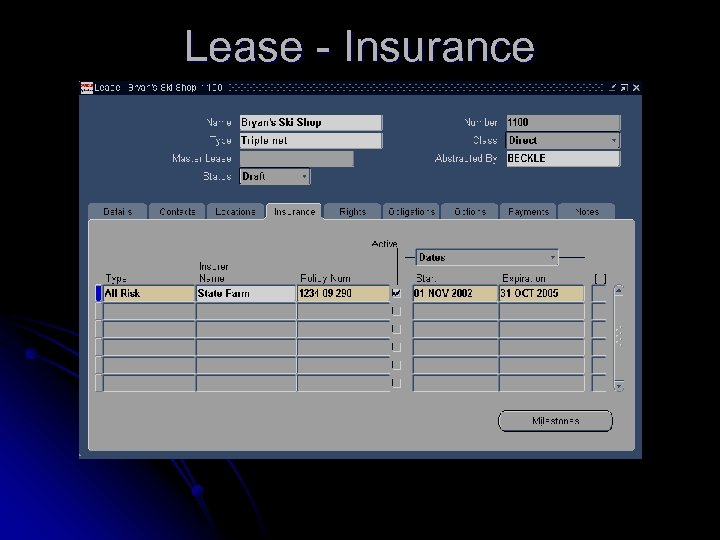Check the Active box in the last row

click(396, 383)
